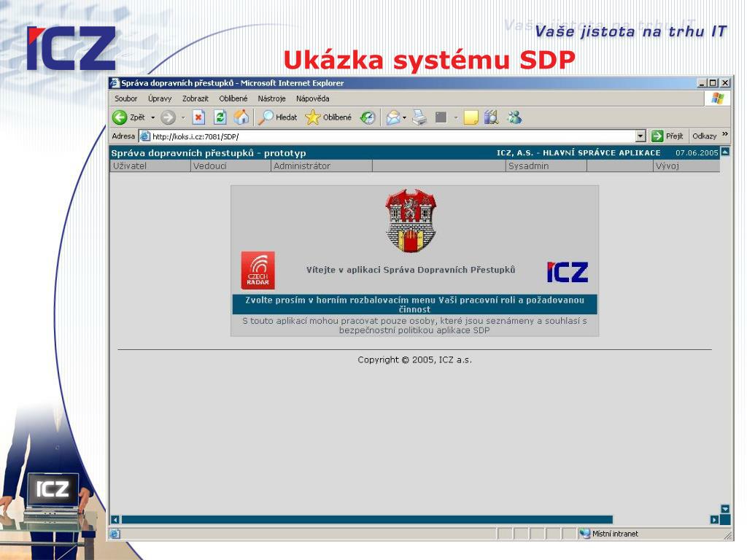747x560 pixels.
Task: Click the Mail envelope icon
Action: click(393, 117)
